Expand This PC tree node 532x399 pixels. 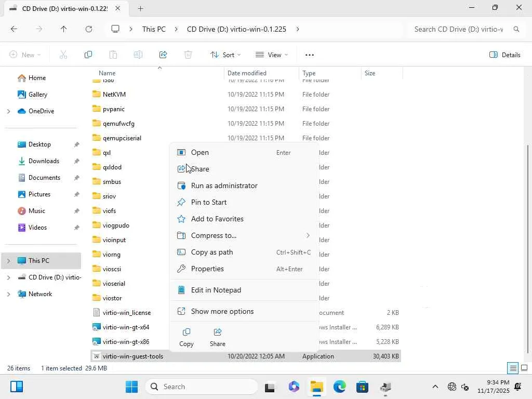pyautogui.click(x=8, y=261)
